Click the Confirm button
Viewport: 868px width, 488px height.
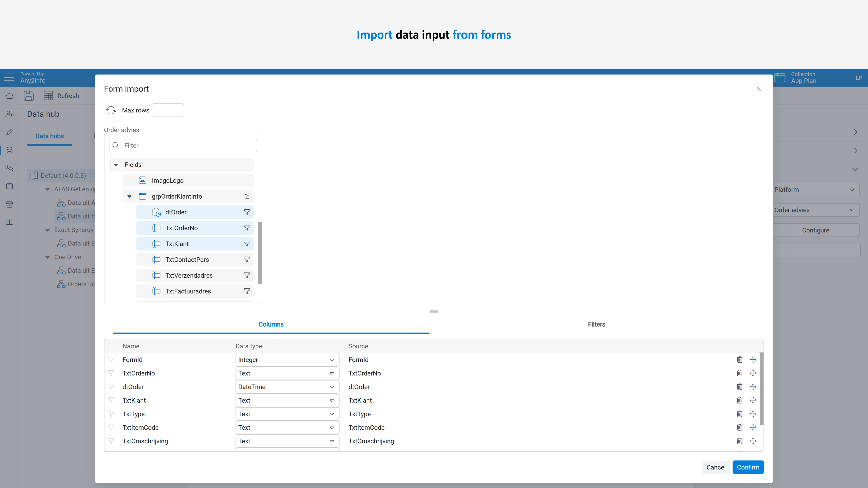tap(748, 467)
